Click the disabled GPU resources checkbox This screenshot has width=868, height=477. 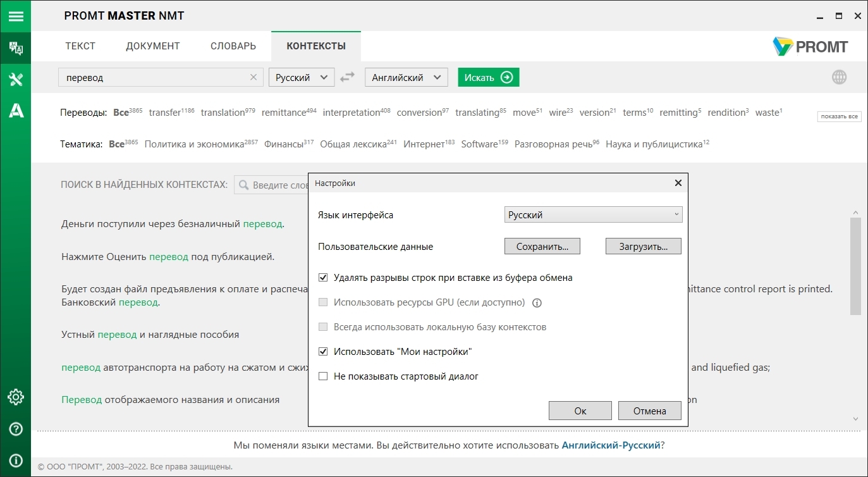click(323, 302)
